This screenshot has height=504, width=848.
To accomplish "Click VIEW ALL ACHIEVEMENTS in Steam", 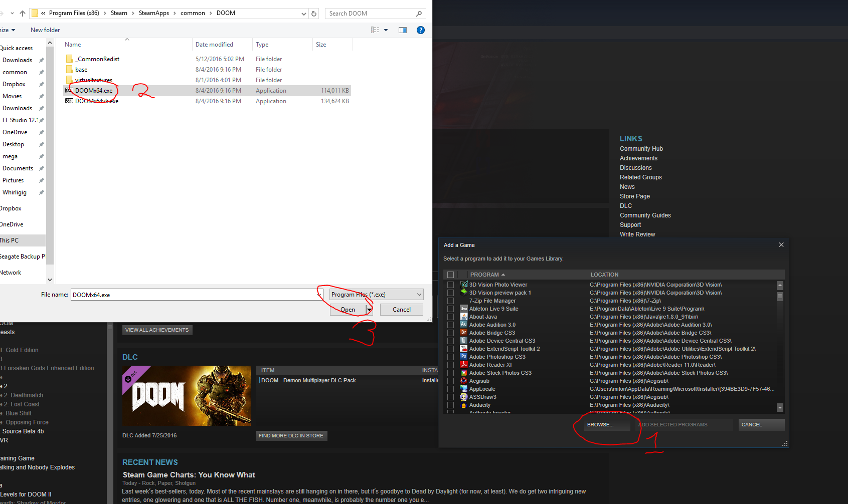I will tap(157, 330).
